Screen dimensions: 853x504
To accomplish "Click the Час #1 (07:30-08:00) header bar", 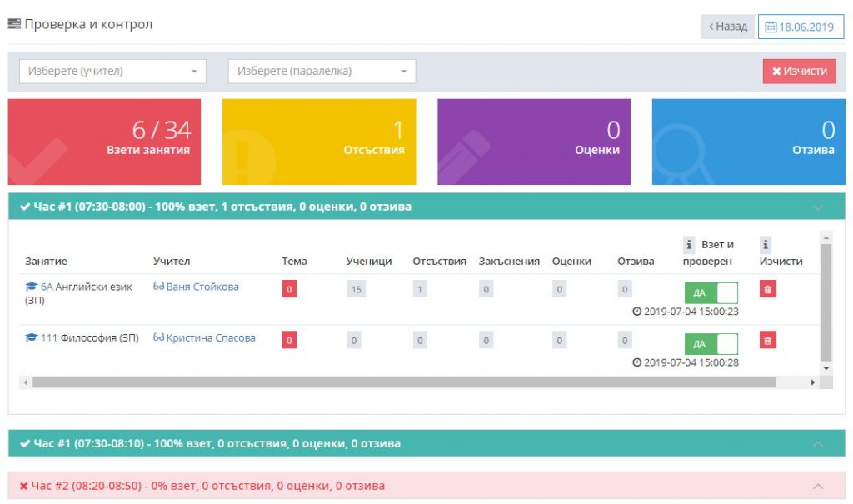I will click(426, 207).
